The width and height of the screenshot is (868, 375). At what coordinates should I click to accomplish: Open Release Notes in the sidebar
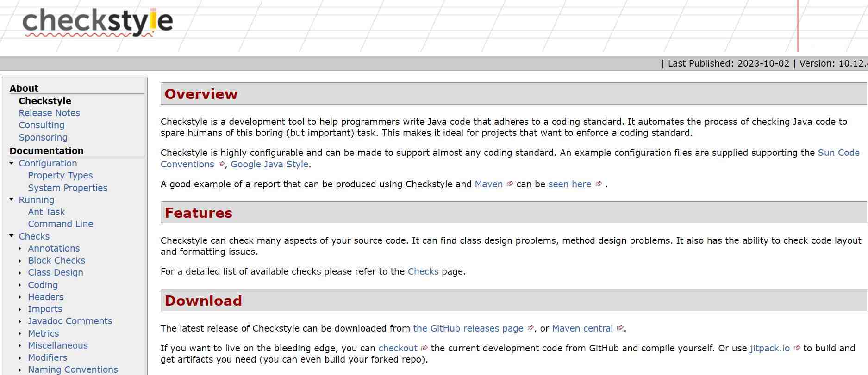(x=49, y=113)
